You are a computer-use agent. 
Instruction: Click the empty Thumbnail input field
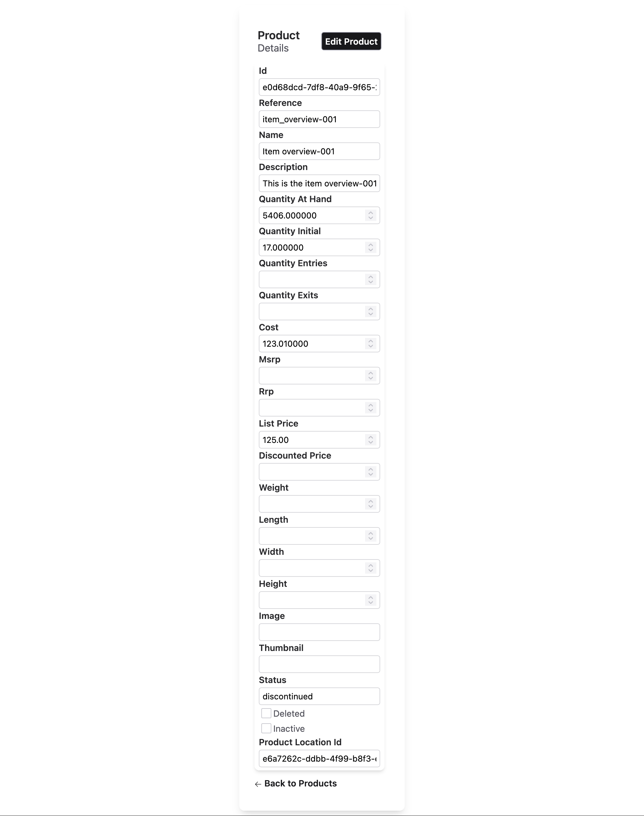pyautogui.click(x=319, y=664)
